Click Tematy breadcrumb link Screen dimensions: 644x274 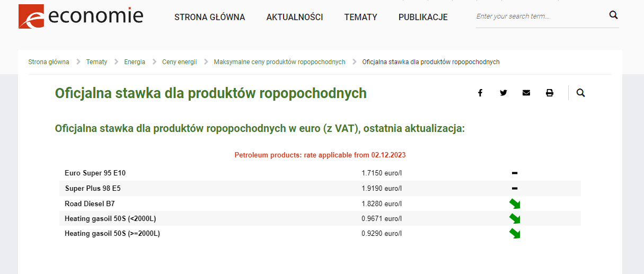pos(96,62)
